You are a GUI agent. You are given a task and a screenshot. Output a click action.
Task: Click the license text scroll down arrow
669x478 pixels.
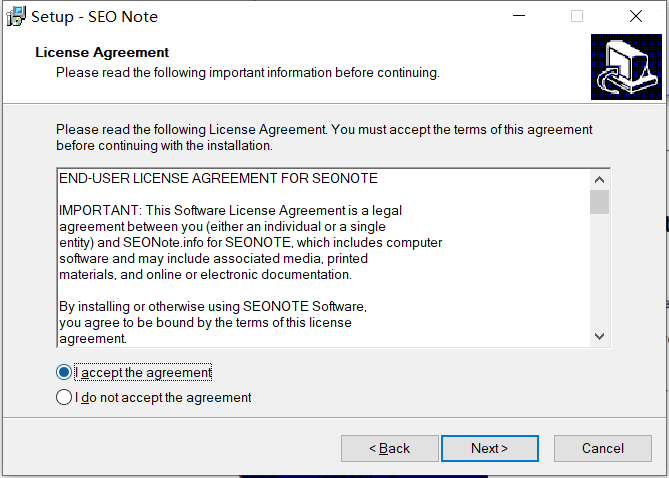click(x=599, y=336)
